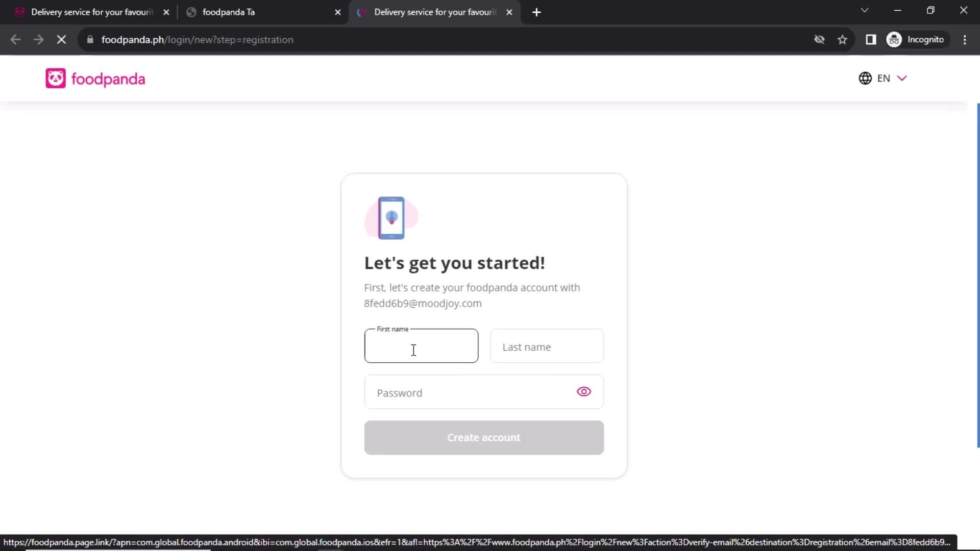Click the browser back arrow icon
The image size is (980, 551).
[x=15, y=40]
